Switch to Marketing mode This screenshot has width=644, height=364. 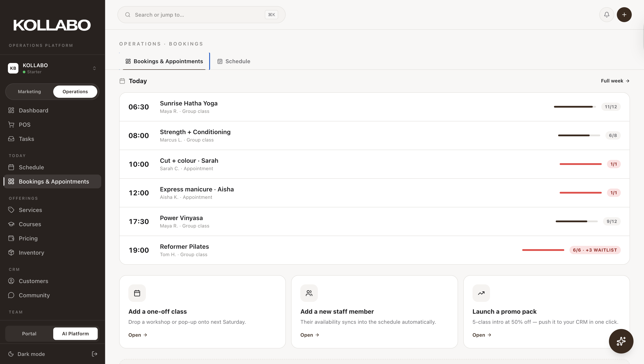[29, 91]
